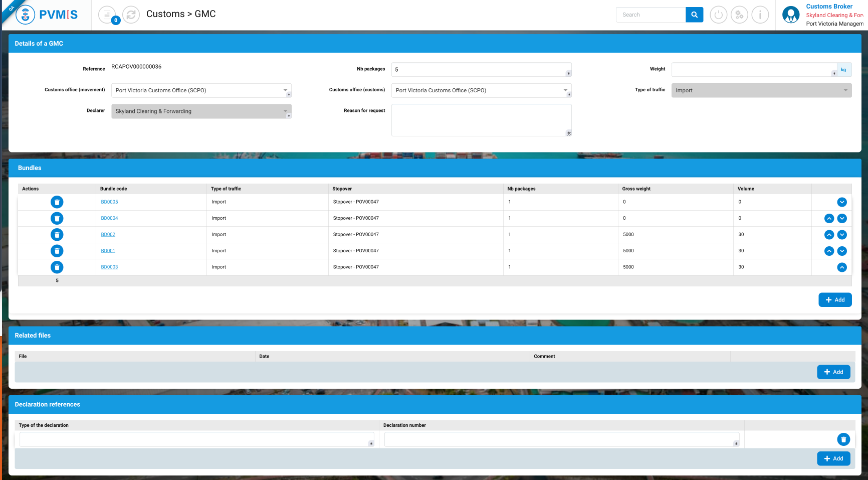Click the power logout icon
The image size is (868, 480).
(x=718, y=15)
